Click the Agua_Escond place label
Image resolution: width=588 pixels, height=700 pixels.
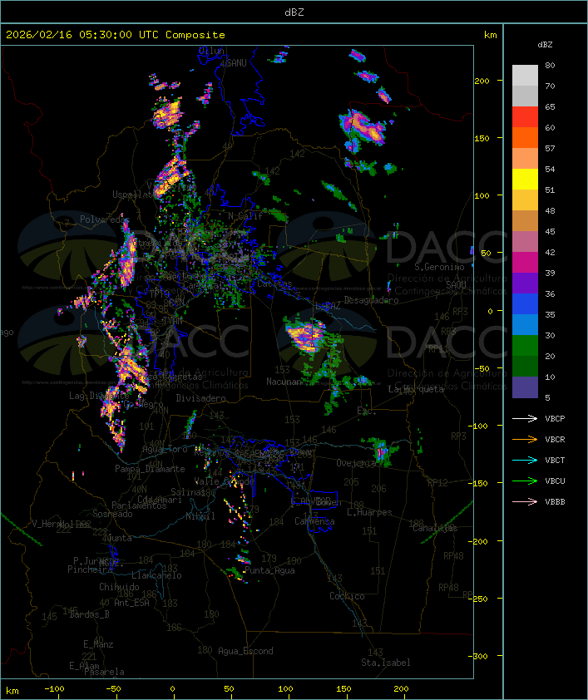[x=245, y=651]
